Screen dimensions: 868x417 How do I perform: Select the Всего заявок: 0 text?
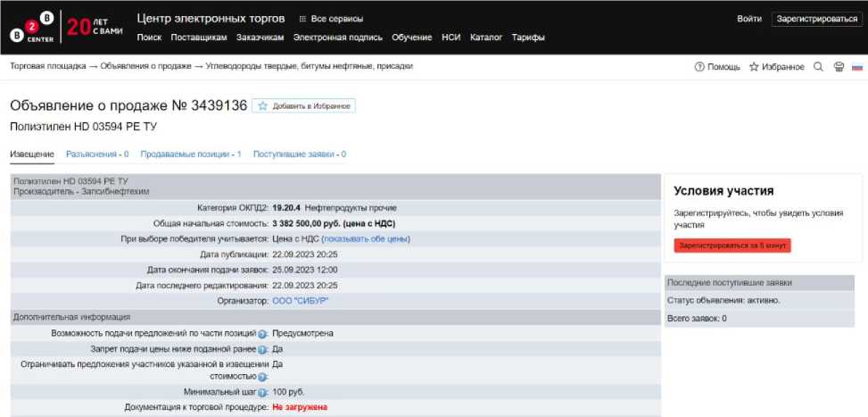(x=697, y=319)
